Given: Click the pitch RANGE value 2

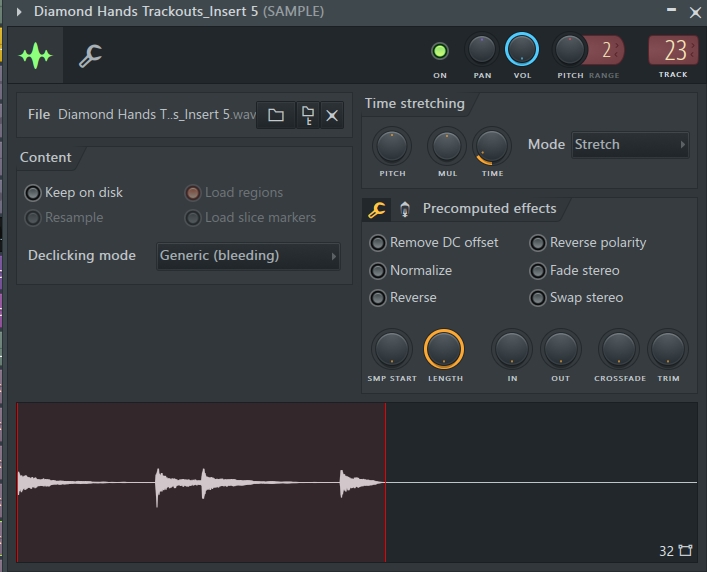Looking at the screenshot, I should (x=606, y=50).
